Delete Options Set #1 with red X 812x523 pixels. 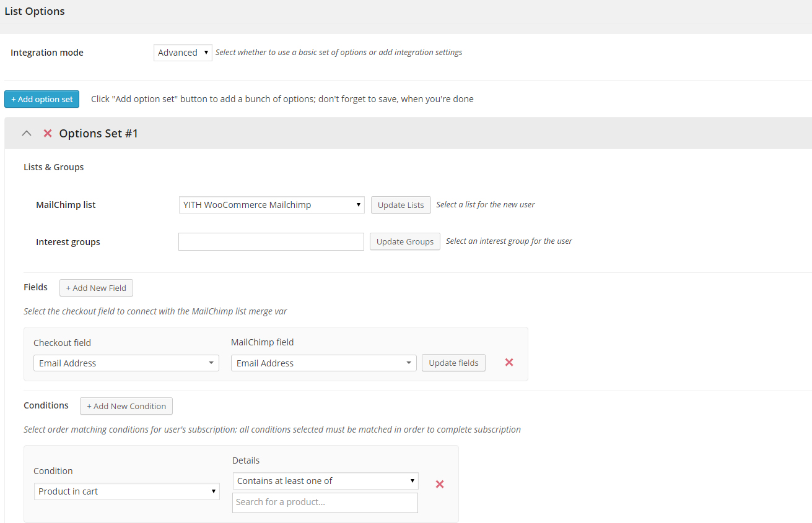pos(48,133)
